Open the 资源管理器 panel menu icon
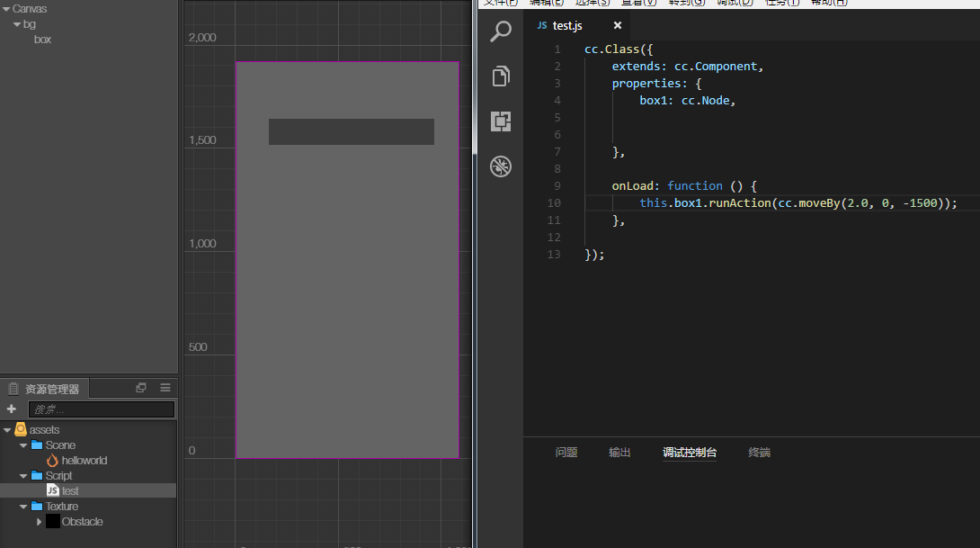The width and height of the screenshot is (980, 548). pos(165,388)
